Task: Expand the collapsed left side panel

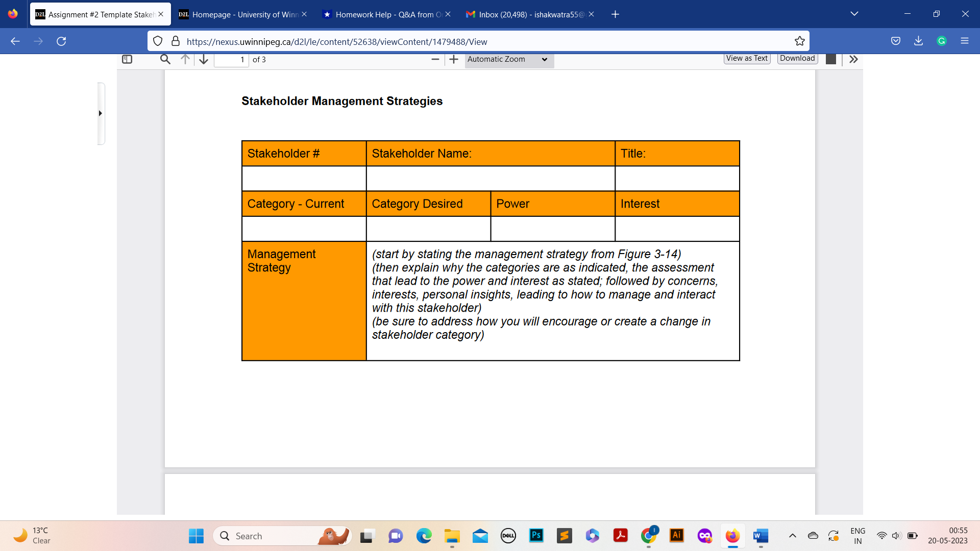Action: point(101,113)
